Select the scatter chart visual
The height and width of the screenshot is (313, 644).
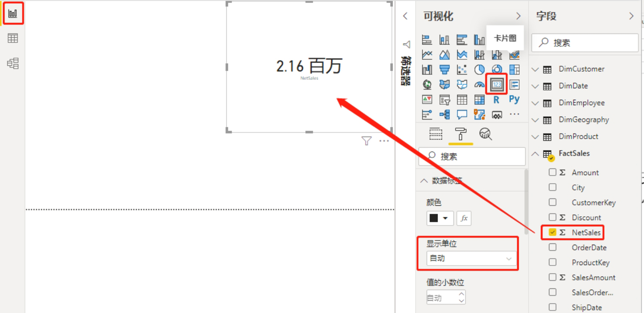click(x=462, y=70)
